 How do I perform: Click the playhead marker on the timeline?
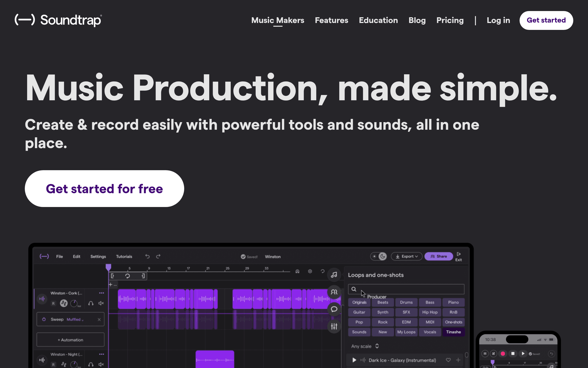(108, 267)
